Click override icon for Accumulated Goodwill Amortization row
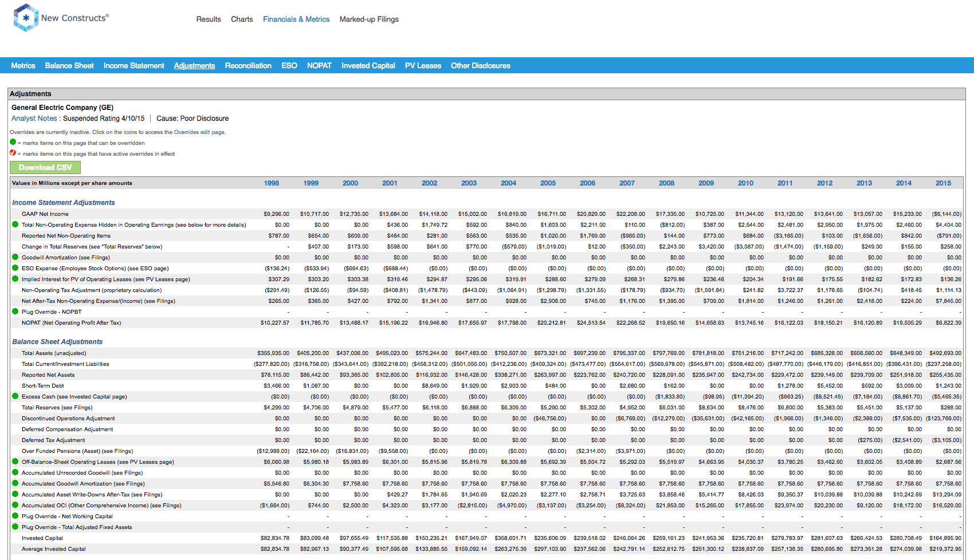 tap(15, 483)
